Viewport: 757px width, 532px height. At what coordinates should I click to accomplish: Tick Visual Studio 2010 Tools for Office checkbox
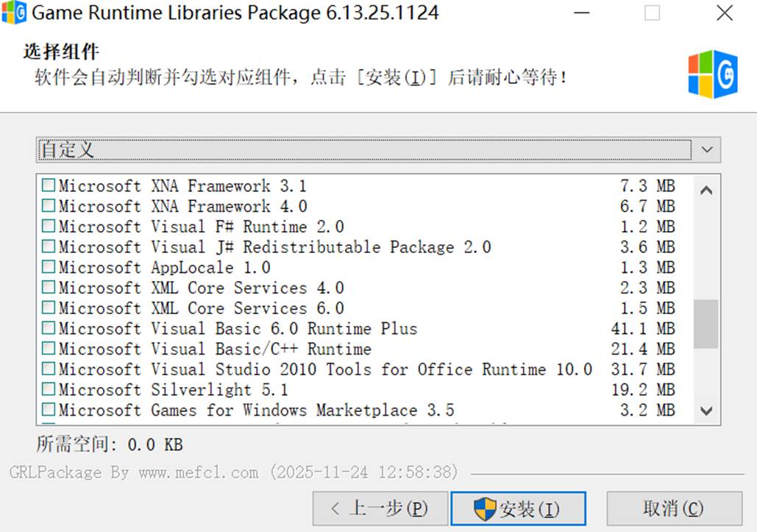pyautogui.click(x=49, y=369)
